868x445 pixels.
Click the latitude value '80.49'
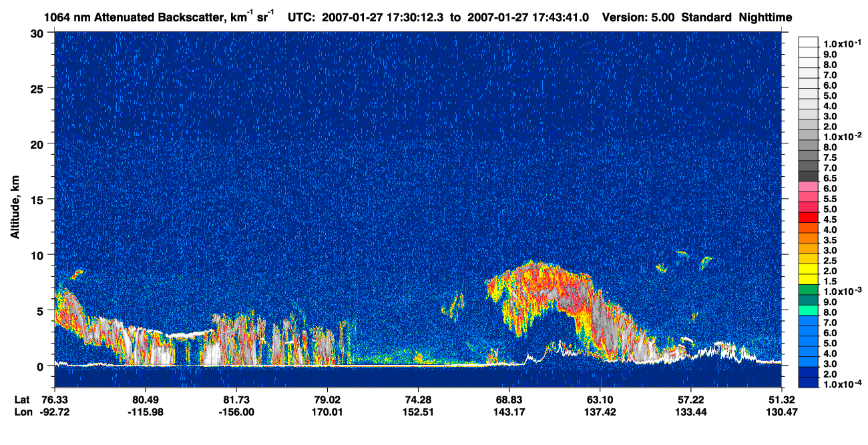coord(145,399)
